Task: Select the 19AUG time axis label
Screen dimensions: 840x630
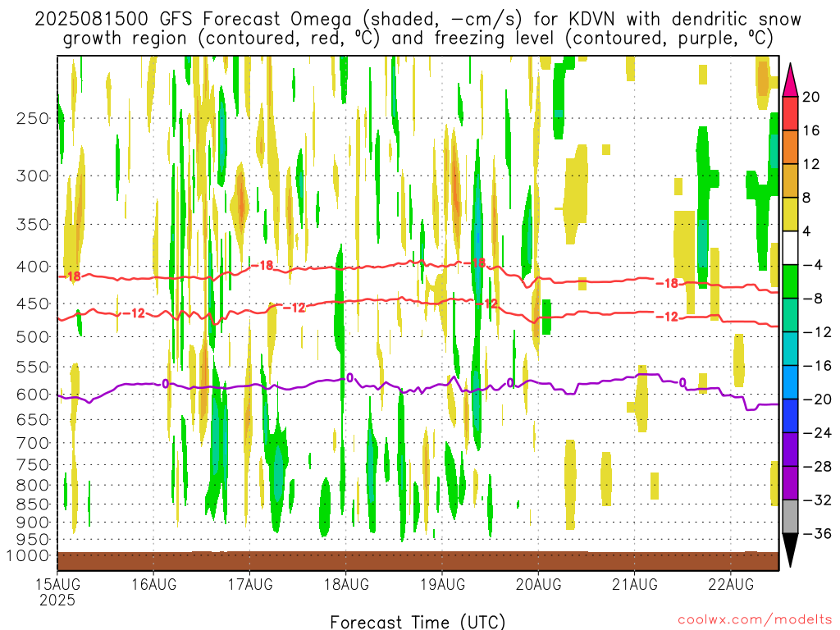Action: [442, 584]
